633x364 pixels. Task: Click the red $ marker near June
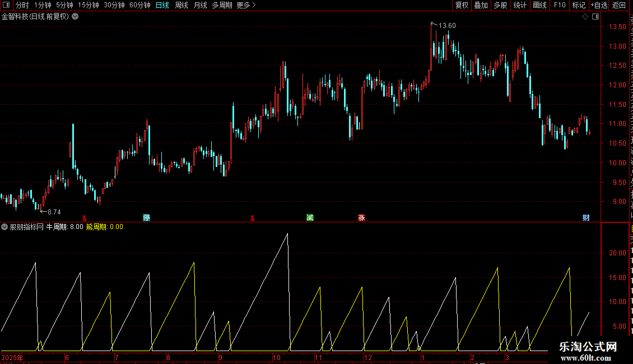(85, 218)
